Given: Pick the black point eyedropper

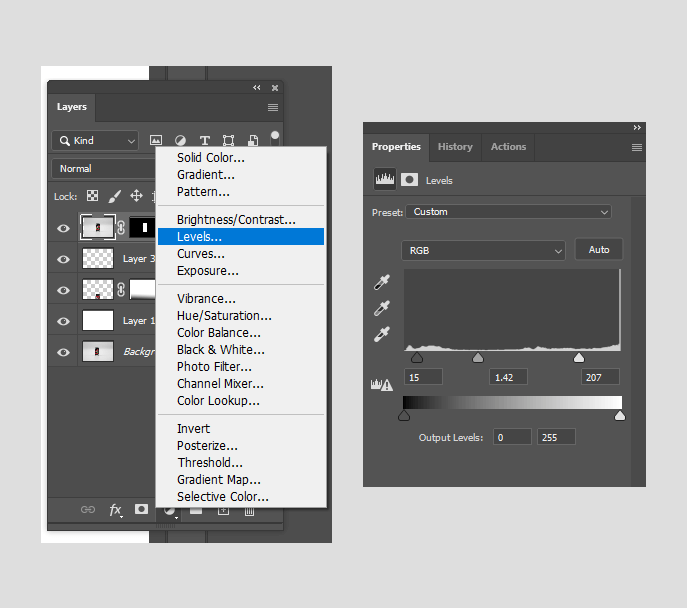Looking at the screenshot, I should (x=382, y=283).
